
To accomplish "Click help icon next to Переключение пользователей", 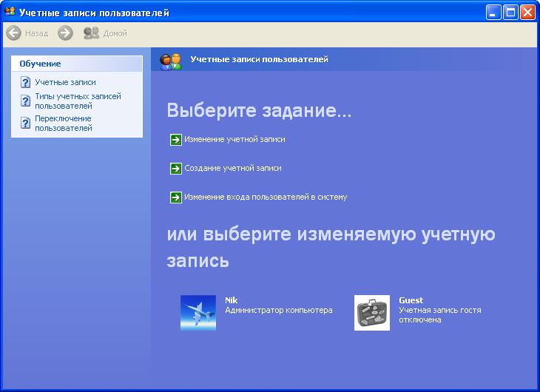I will (x=25, y=123).
